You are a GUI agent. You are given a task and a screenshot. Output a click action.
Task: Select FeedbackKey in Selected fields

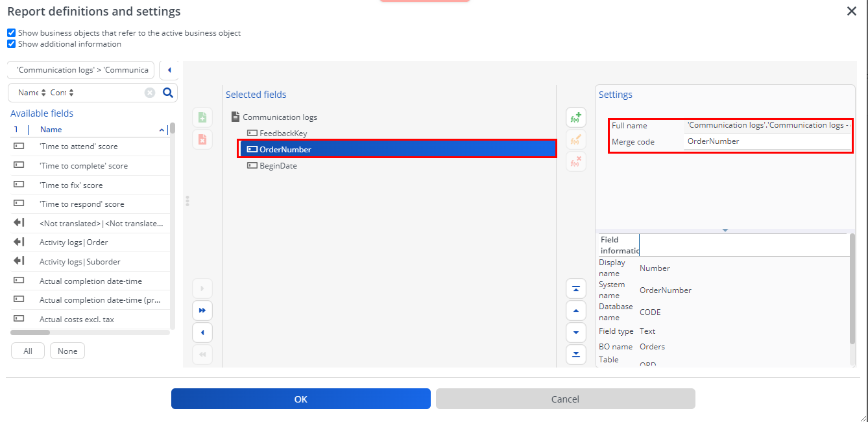[x=283, y=133]
